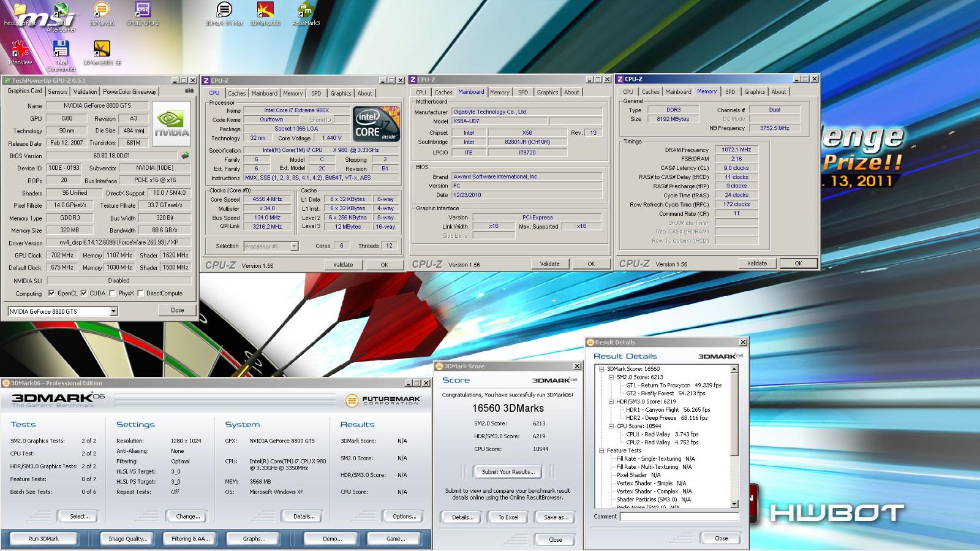
Task: Open the Validation tab in GPU-Z
Action: (x=85, y=92)
